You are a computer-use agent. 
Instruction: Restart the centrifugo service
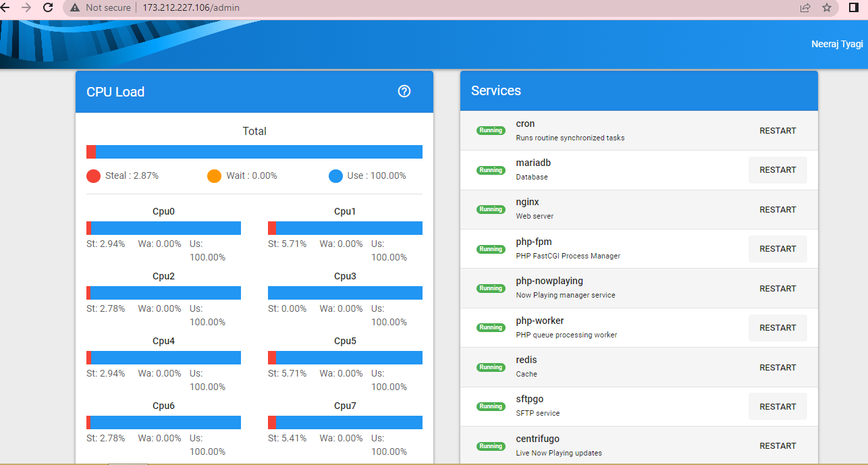778,445
